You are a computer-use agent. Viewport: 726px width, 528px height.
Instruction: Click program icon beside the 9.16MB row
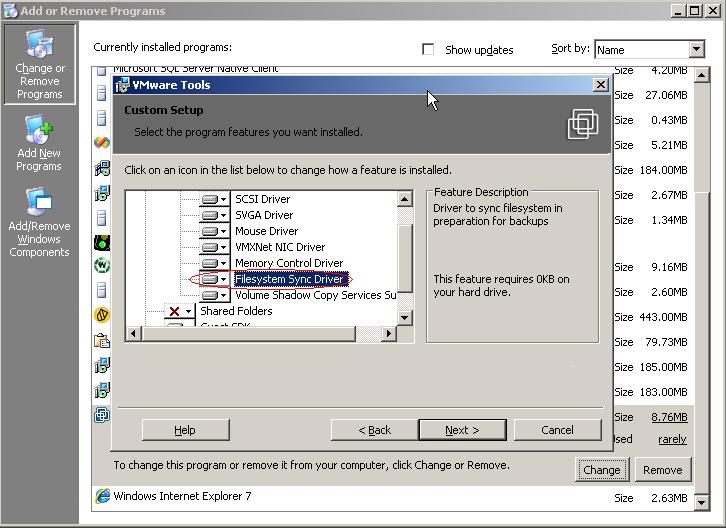coord(102,265)
